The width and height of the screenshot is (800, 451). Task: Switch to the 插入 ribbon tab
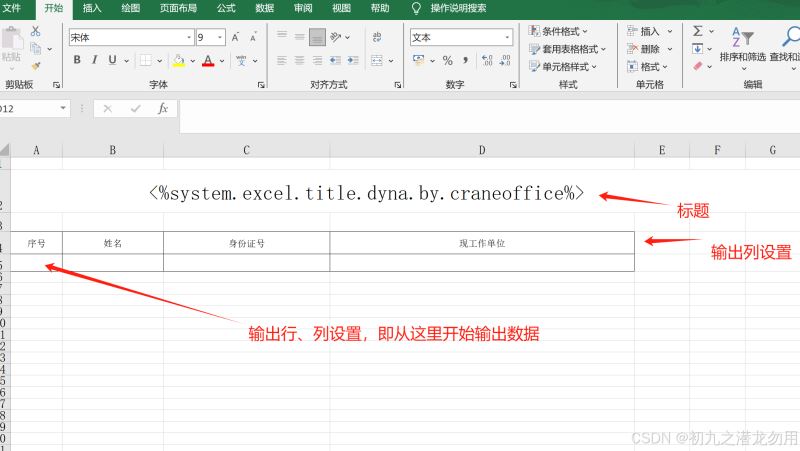[x=92, y=8]
